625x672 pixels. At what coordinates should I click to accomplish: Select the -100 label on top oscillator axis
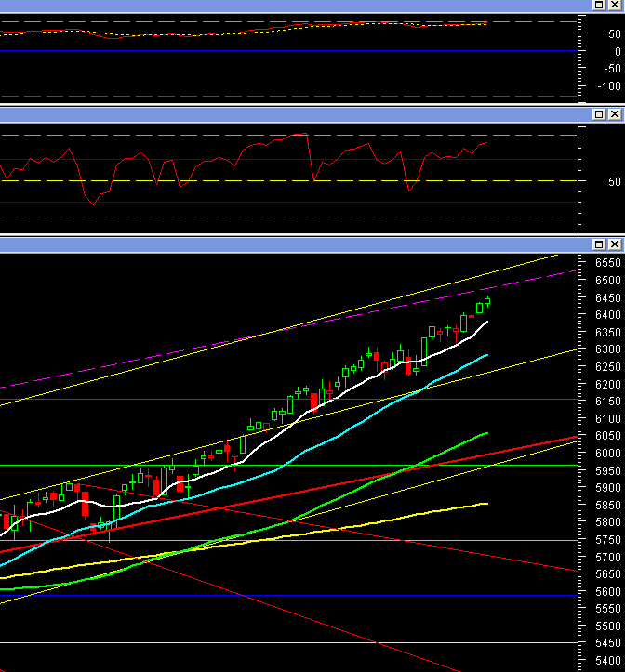609,86
